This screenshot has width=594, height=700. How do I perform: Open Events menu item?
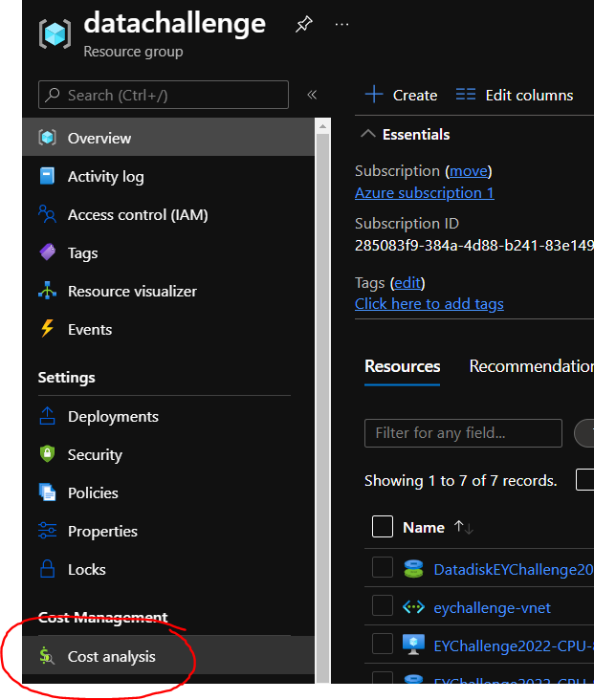[x=168, y=329]
